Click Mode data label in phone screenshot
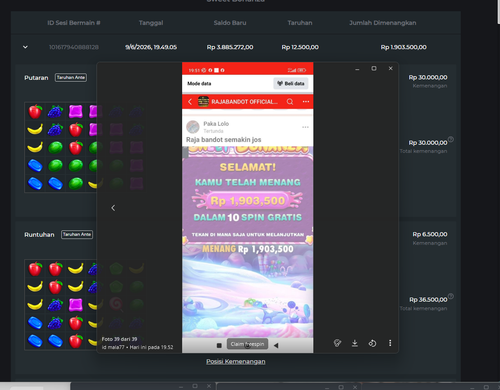 click(199, 83)
